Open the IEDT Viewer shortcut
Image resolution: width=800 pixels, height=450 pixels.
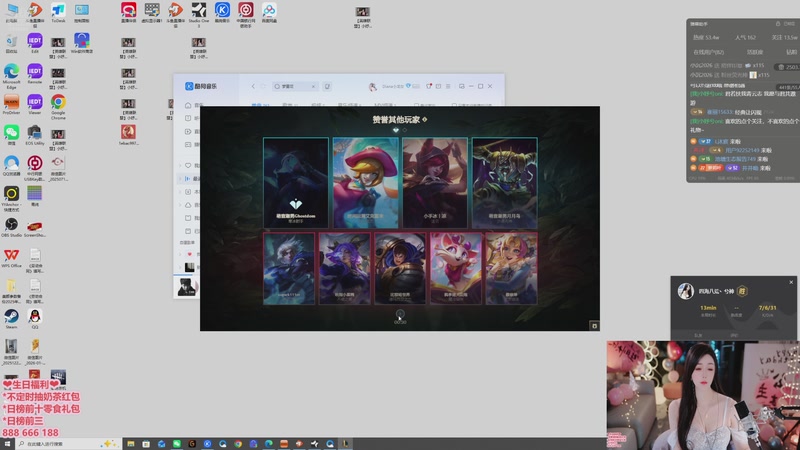click(x=35, y=104)
